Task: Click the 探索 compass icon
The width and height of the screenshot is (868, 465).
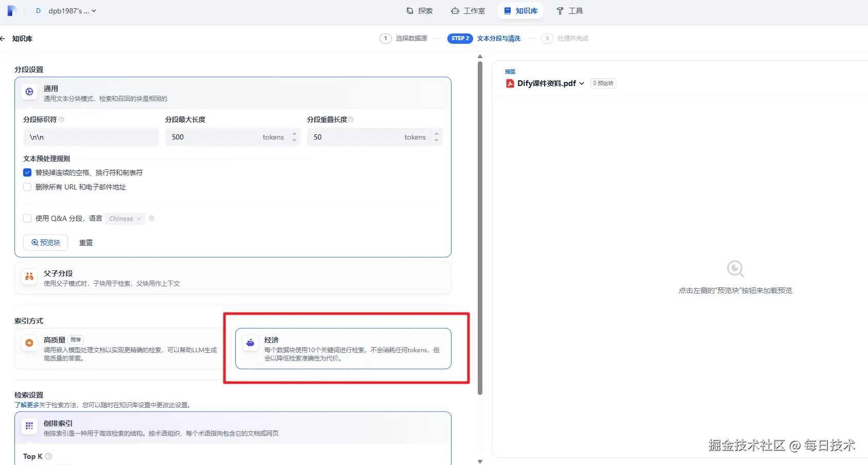Action: pyautogui.click(x=410, y=11)
